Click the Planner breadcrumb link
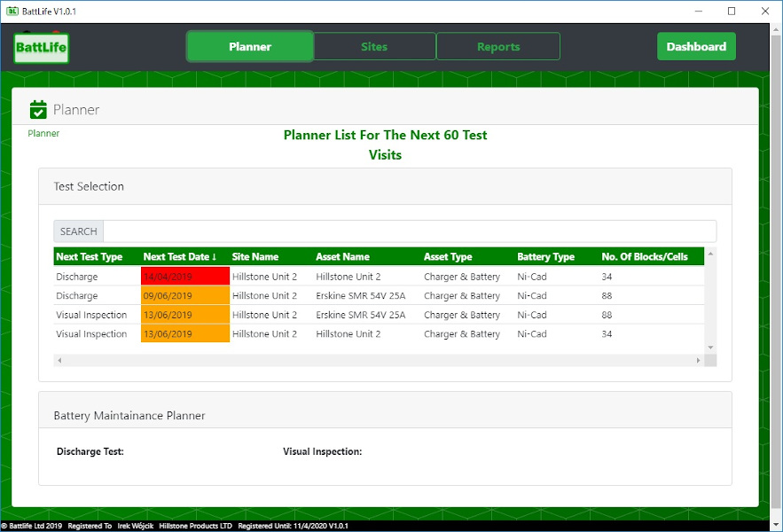783x532 pixels. pyautogui.click(x=43, y=134)
